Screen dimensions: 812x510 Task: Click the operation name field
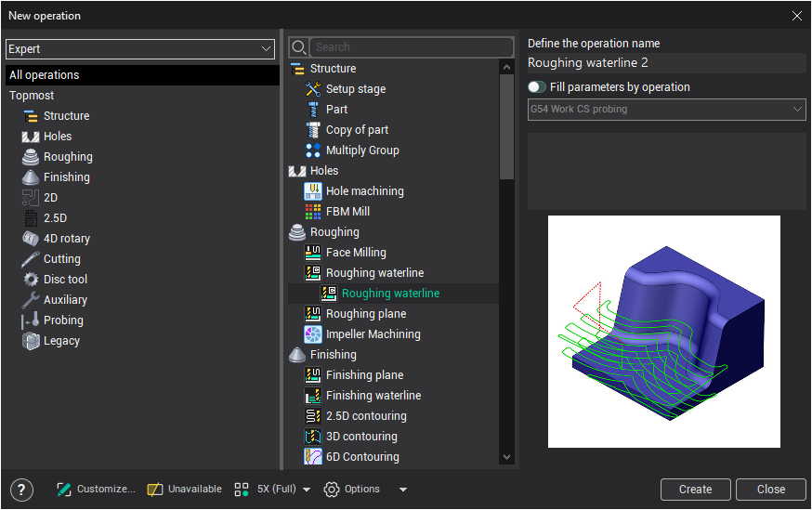[x=665, y=63]
